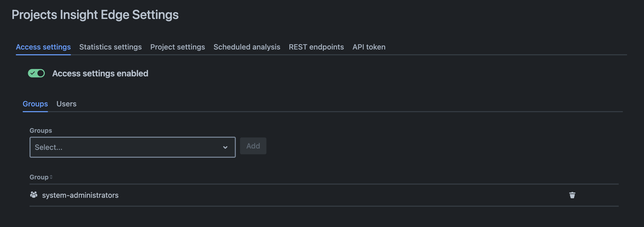644x227 pixels.
Task: Click the chevron arrow in Groups select
Action: (225, 147)
